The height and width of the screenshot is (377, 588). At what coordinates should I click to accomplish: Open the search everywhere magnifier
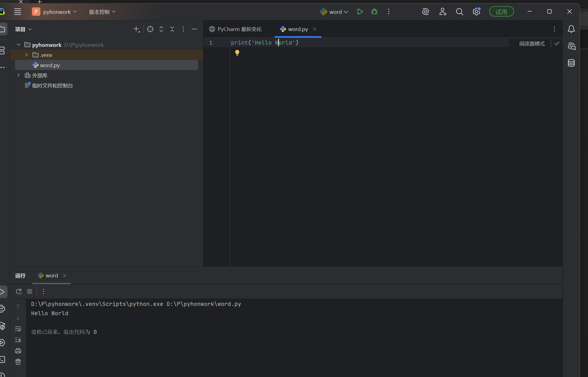459,12
